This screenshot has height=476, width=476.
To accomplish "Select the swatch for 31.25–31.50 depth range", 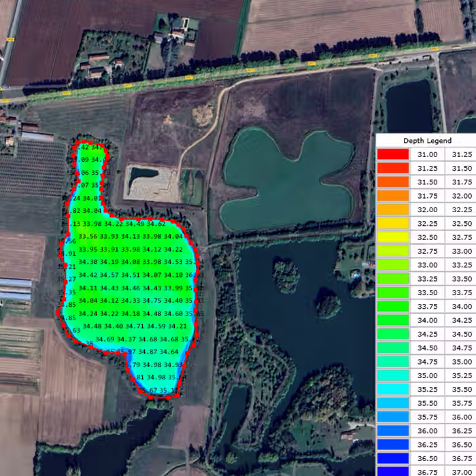I will point(393,168).
